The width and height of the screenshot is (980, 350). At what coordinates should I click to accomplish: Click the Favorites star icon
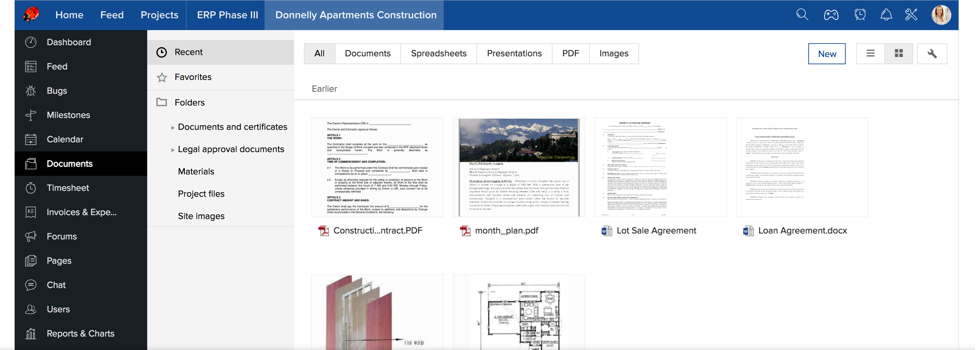coord(162,77)
